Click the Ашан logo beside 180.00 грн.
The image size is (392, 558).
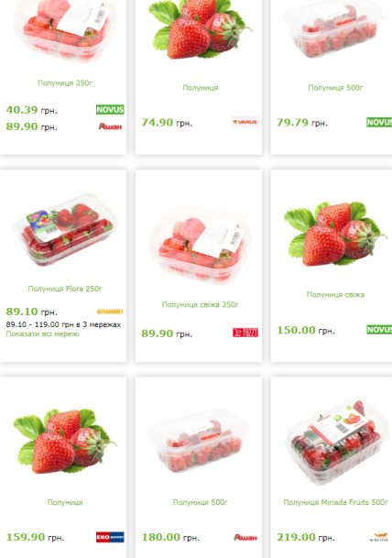(x=245, y=537)
